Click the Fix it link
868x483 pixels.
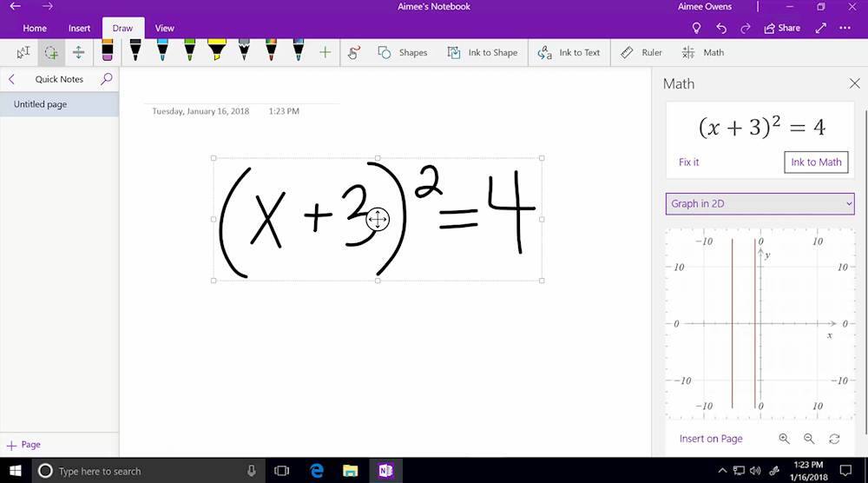click(688, 162)
